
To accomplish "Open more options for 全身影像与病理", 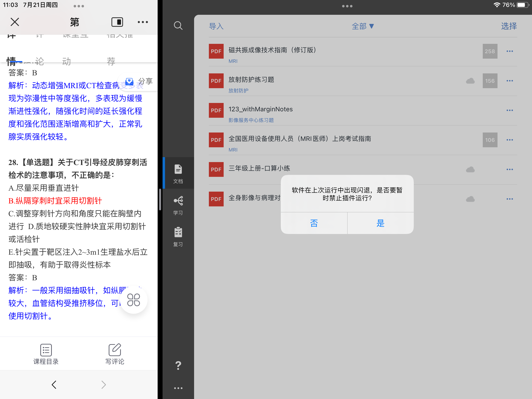I will pos(510,199).
